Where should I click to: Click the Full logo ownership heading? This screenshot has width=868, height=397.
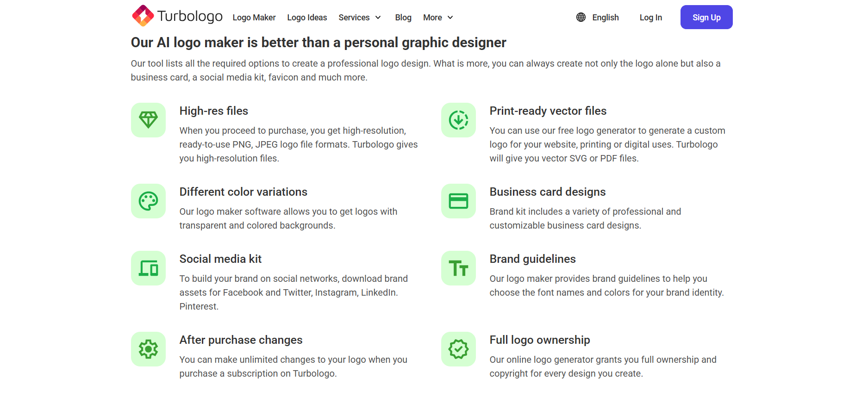point(540,340)
